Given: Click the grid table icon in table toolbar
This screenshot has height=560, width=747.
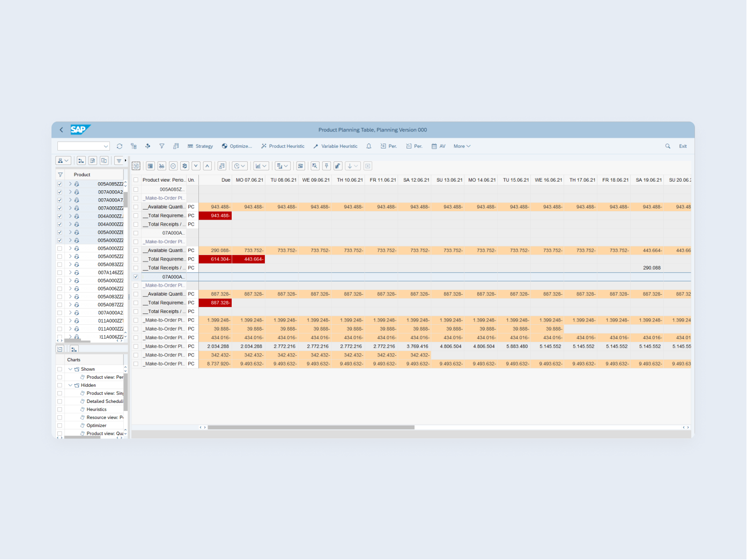Looking at the screenshot, I should pos(150,166).
